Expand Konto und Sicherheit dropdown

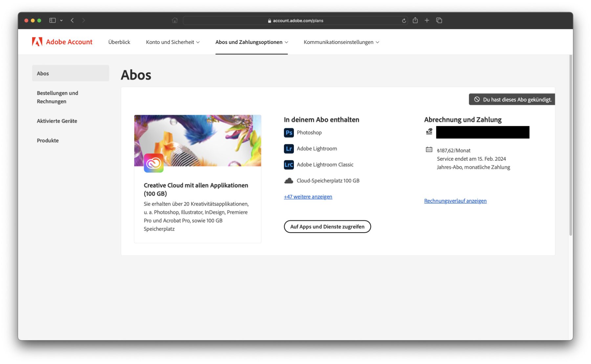click(x=173, y=42)
